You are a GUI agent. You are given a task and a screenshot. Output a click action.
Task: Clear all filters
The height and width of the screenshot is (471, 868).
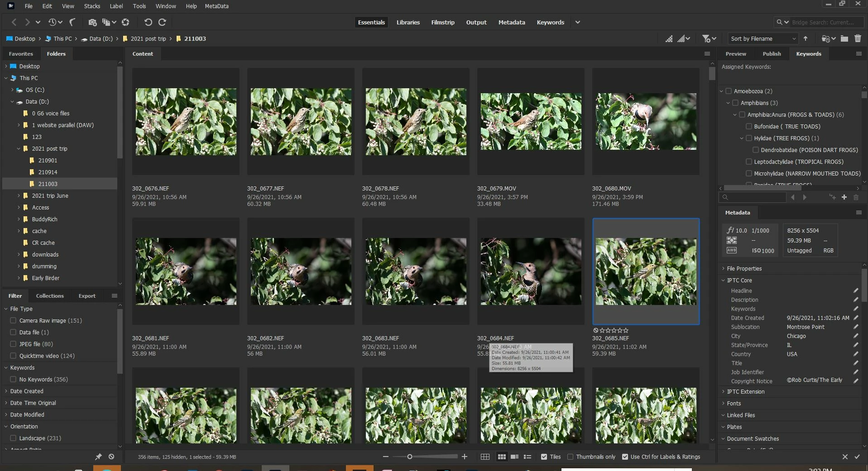click(x=111, y=457)
